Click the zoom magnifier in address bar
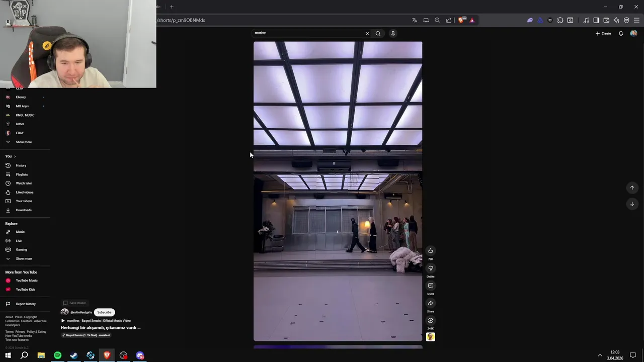 tap(437, 20)
